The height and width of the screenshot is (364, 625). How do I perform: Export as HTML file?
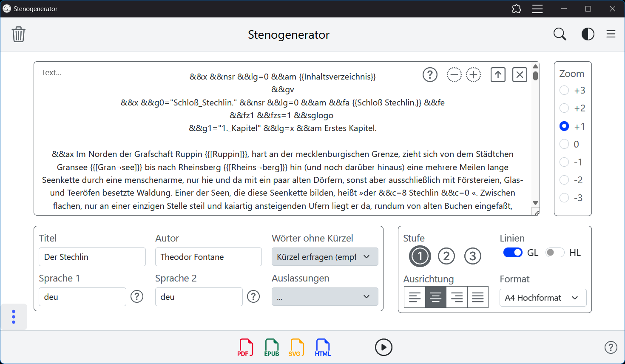pos(323,347)
